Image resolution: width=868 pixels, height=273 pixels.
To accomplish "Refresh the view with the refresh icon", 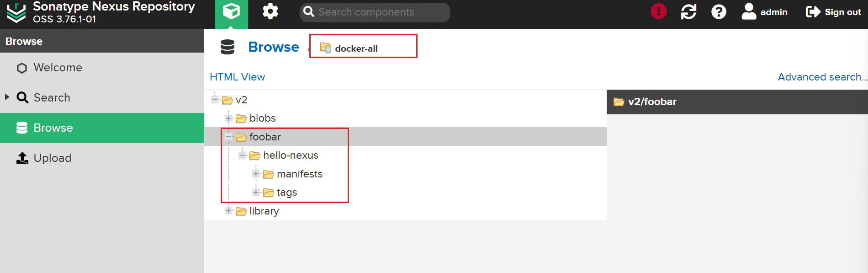I will [688, 11].
